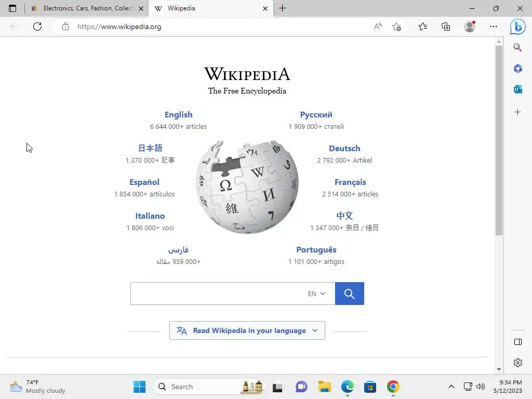Close the Wikipedia tab
Image resolution: width=532 pixels, height=399 pixels.
tap(265, 8)
